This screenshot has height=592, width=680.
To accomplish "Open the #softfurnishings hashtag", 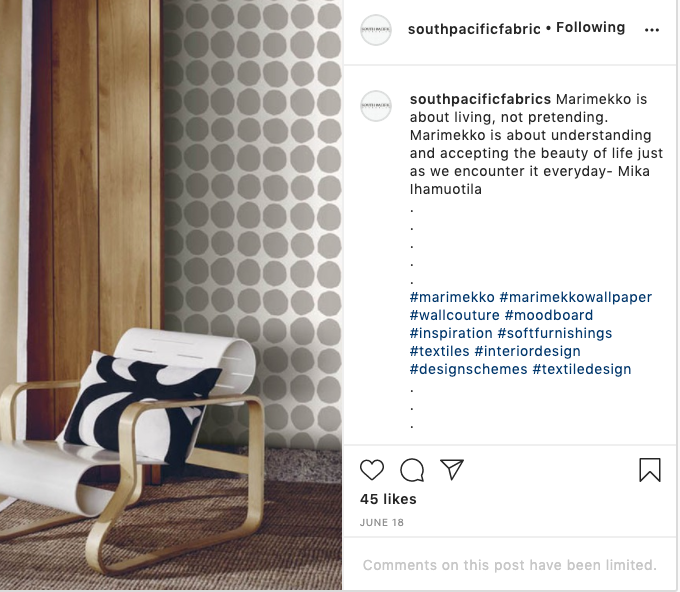I will [555, 333].
